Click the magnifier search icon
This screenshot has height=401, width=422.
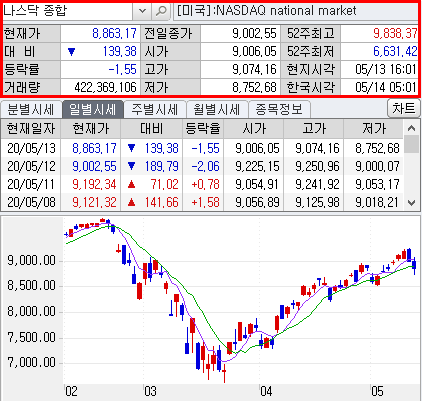[161, 11]
